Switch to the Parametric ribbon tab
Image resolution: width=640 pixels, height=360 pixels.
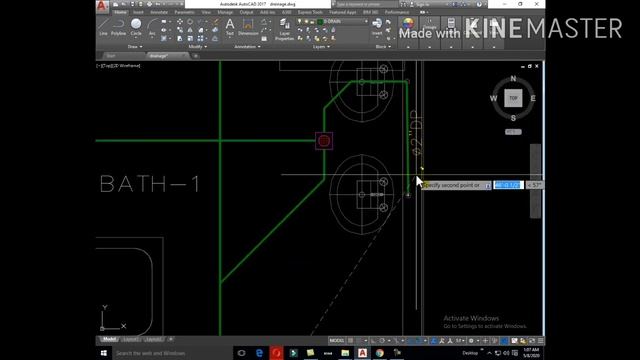click(x=184, y=13)
